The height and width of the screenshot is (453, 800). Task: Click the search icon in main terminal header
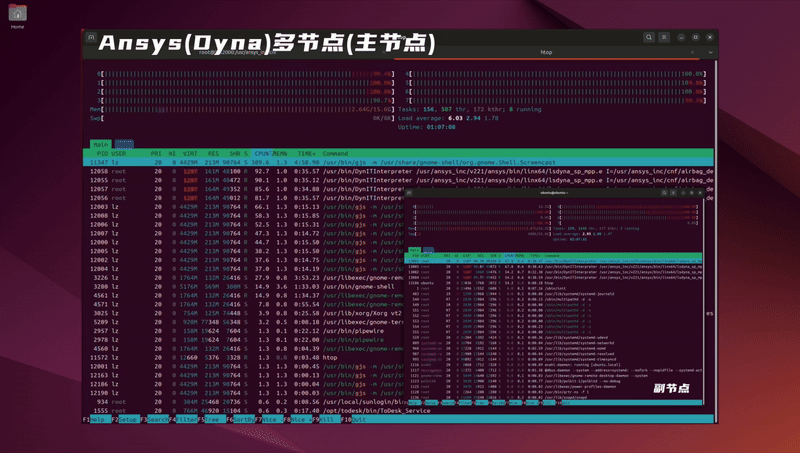pyautogui.click(x=648, y=37)
